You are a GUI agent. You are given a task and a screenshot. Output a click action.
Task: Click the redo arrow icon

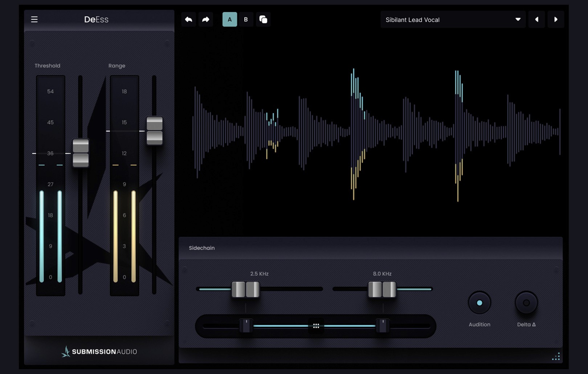pyautogui.click(x=206, y=19)
